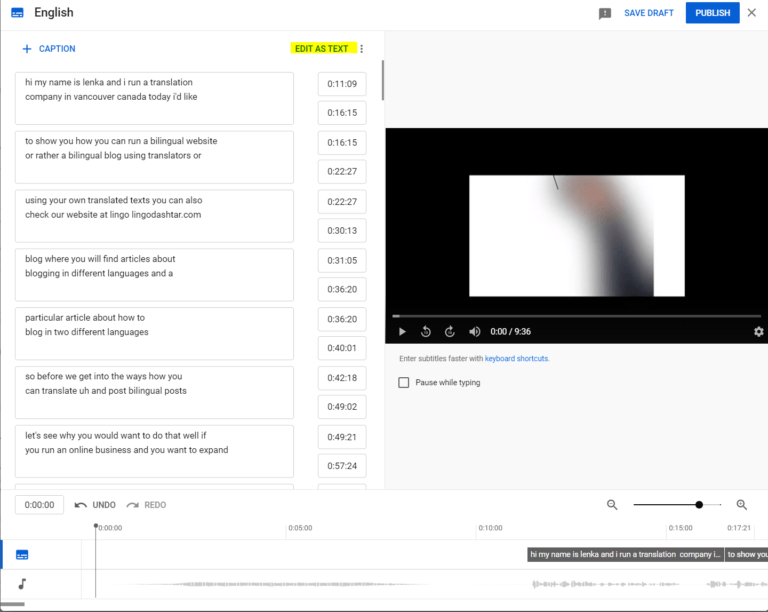The height and width of the screenshot is (612, 768).
Task: Click the 0:49:02 end time field
Action: 342,407
